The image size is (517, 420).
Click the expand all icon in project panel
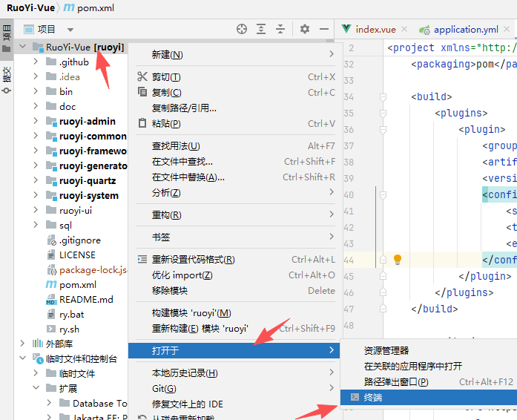pos(261,29)
